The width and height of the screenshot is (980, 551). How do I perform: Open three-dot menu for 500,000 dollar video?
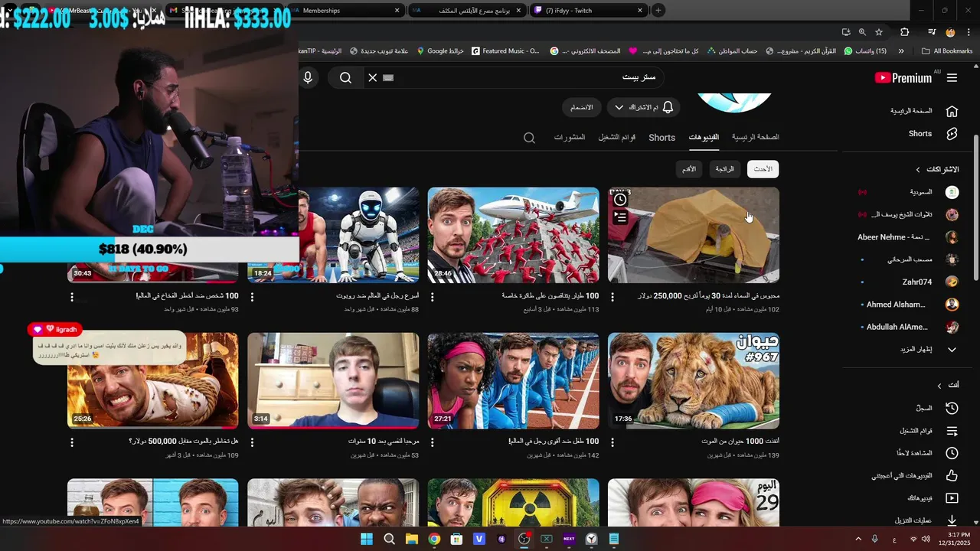pyautogui.click(x=72, y=442)
